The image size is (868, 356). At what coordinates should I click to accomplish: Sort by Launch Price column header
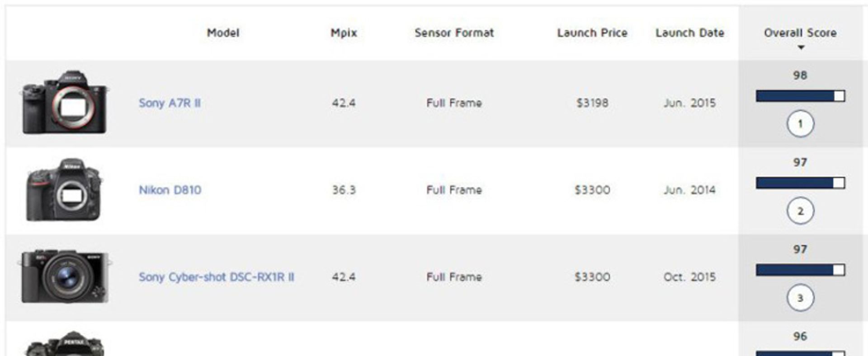click(x=592, y=33)
